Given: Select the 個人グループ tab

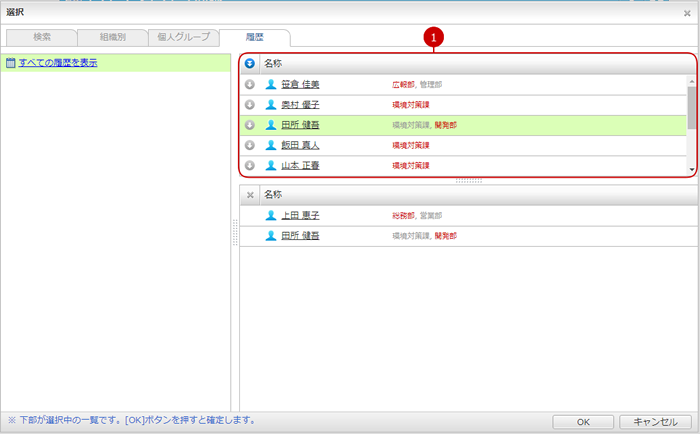Looking at the screenshot, I should (x=180, y=37).
